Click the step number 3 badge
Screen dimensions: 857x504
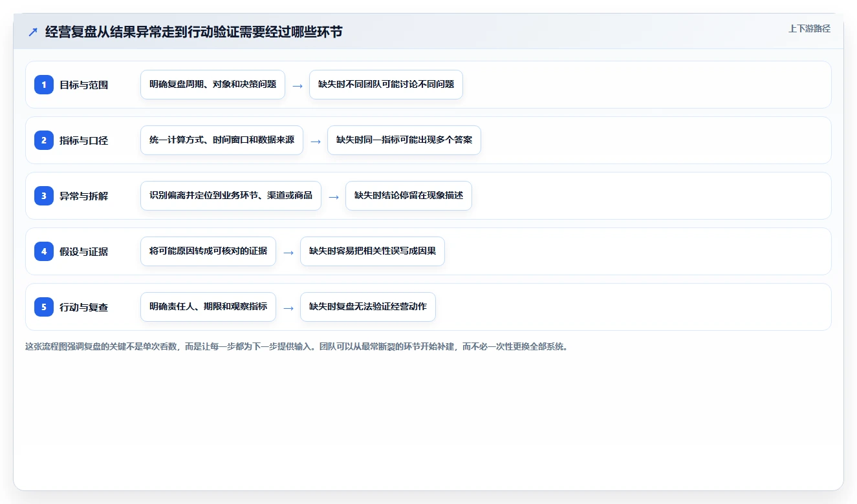[x=44, y=196]
